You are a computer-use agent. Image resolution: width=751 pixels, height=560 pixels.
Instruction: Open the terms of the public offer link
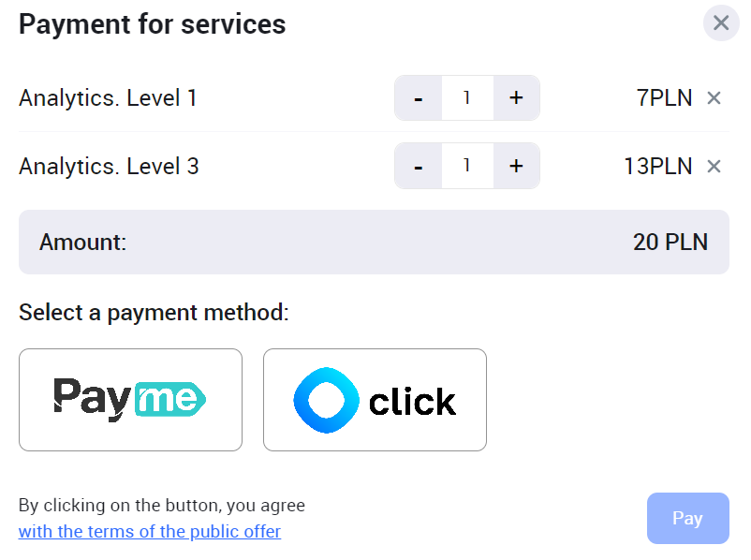150,532
